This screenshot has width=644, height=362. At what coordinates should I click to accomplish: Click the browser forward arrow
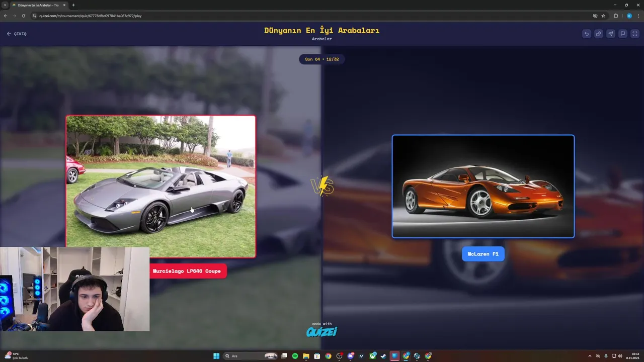tap(14, 16)
